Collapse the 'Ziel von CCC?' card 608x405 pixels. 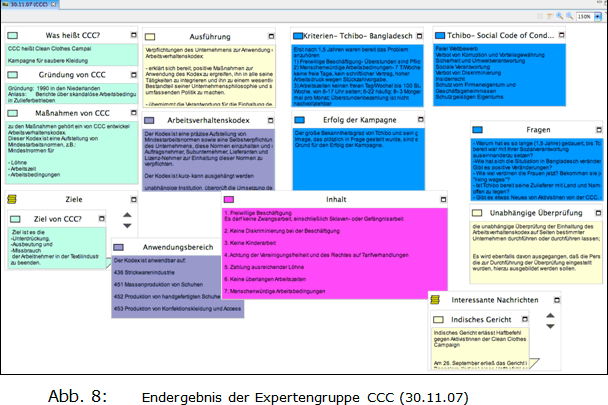coord(102,219)
